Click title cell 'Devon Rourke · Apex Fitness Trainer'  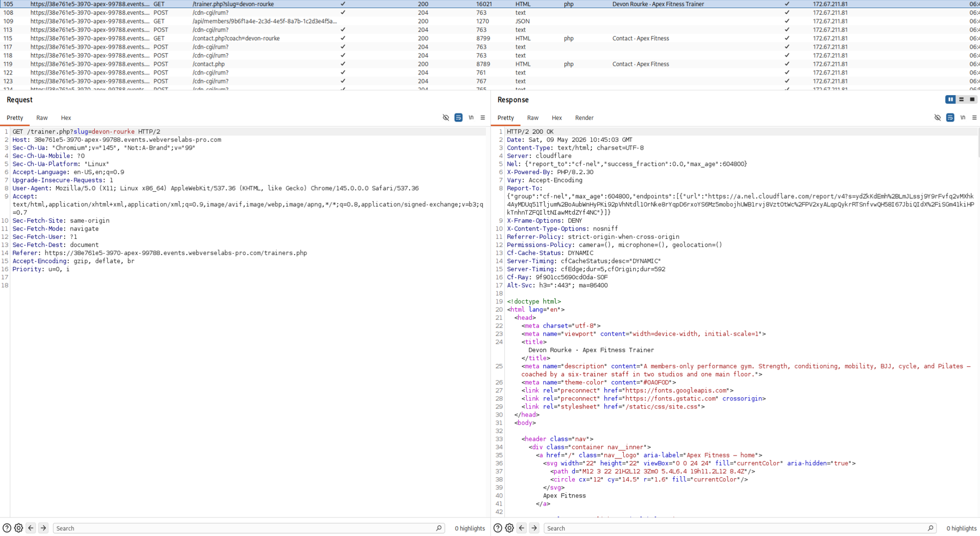coord(658,4)
